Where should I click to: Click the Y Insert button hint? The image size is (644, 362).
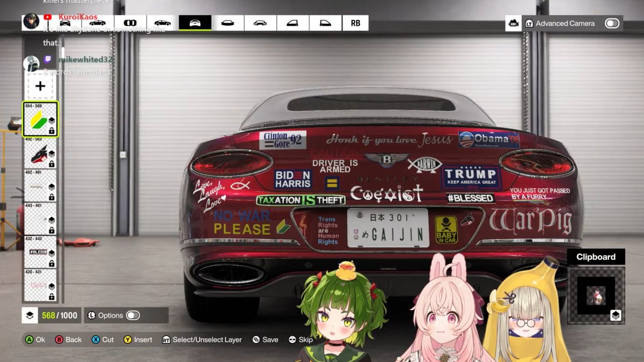(x=138, y=339)
